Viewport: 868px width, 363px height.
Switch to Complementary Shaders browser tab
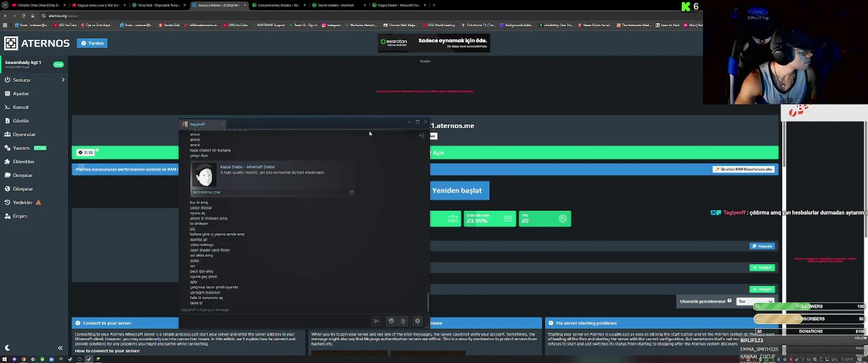point(278,5)
